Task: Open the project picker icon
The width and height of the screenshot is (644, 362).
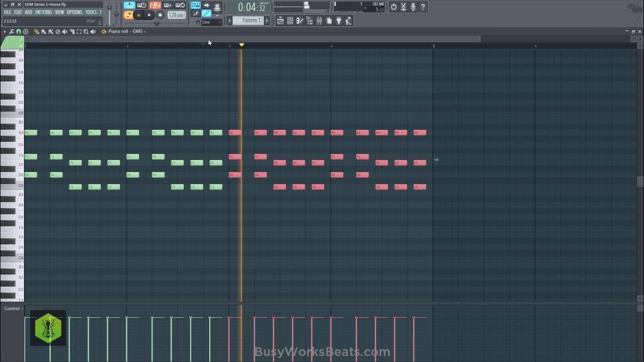Action: click(x=329, y=21)
